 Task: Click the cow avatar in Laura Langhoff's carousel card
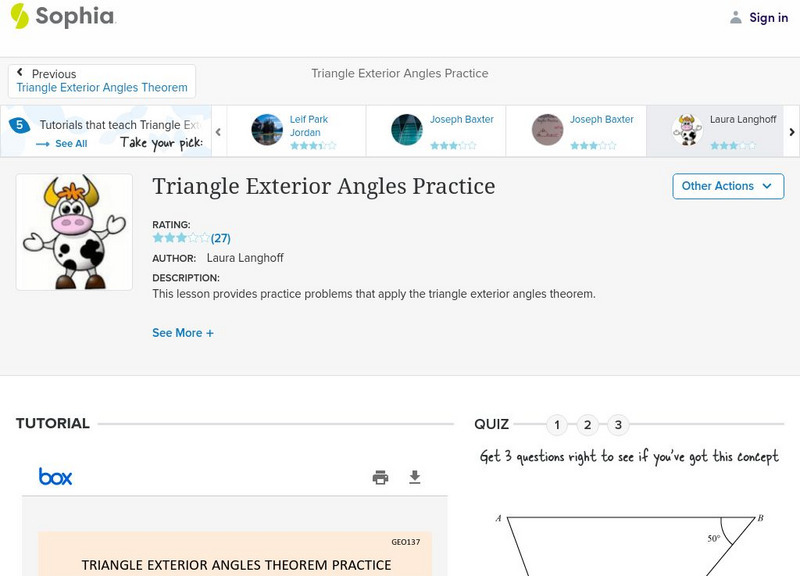(x=687, y=130)
